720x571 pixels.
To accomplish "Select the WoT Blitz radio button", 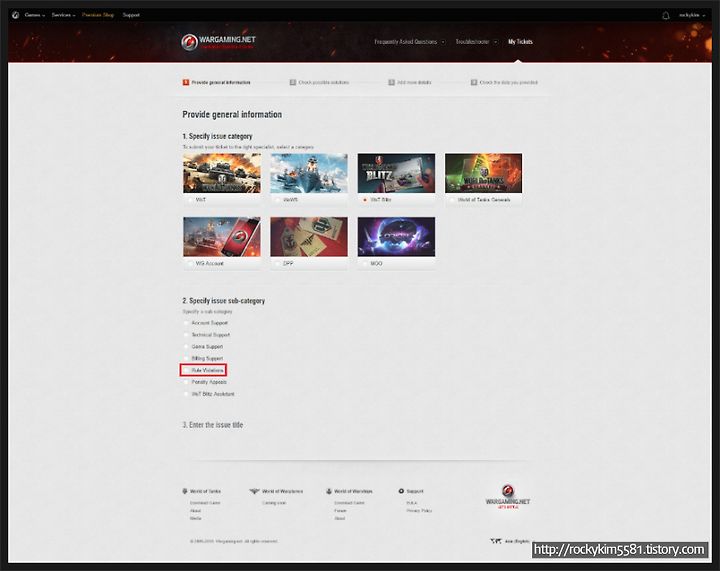I will point(365,200).
